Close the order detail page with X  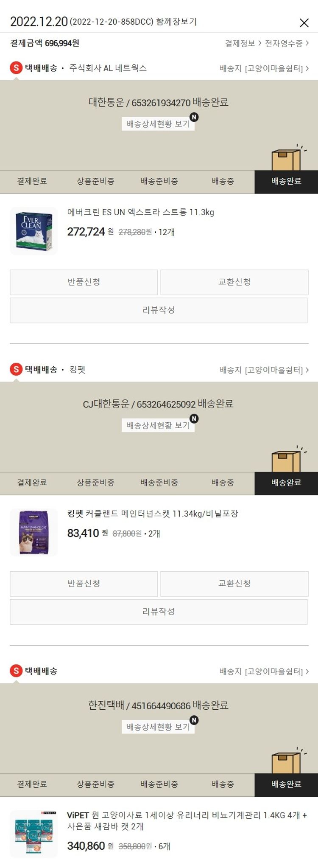304,22
